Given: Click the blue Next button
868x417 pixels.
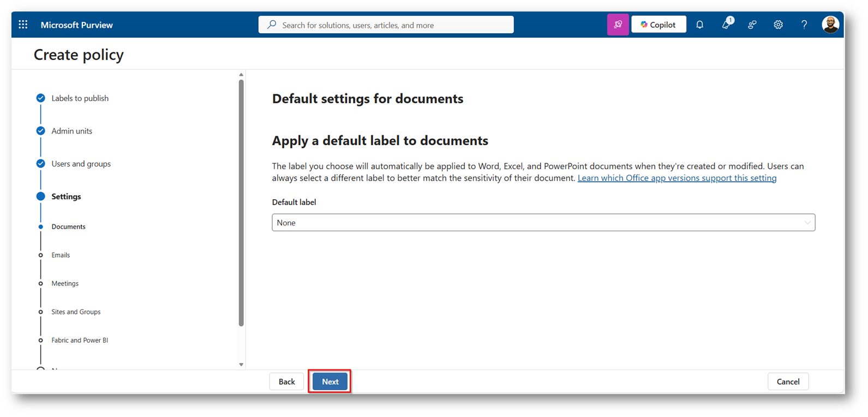Looking at the screenshot, I should coord(330,382).
